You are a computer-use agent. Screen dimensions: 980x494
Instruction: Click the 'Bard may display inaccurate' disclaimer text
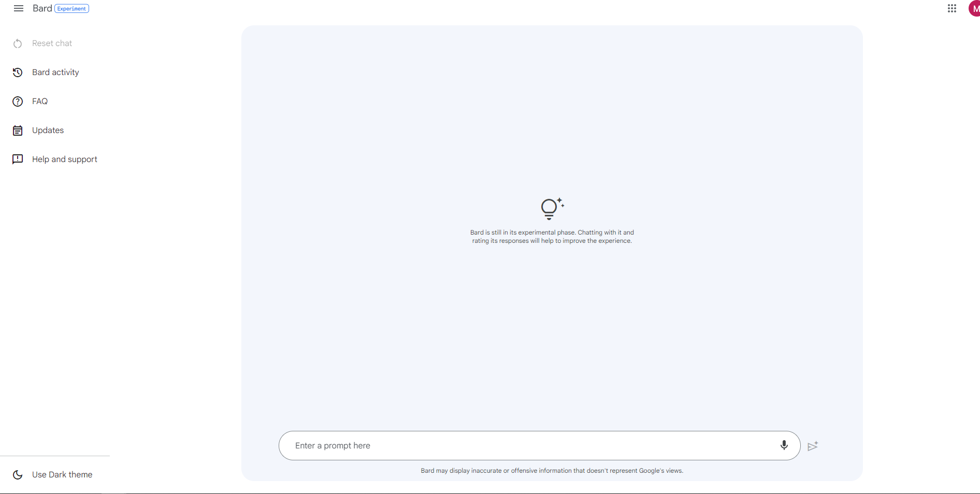click(552, 471)
